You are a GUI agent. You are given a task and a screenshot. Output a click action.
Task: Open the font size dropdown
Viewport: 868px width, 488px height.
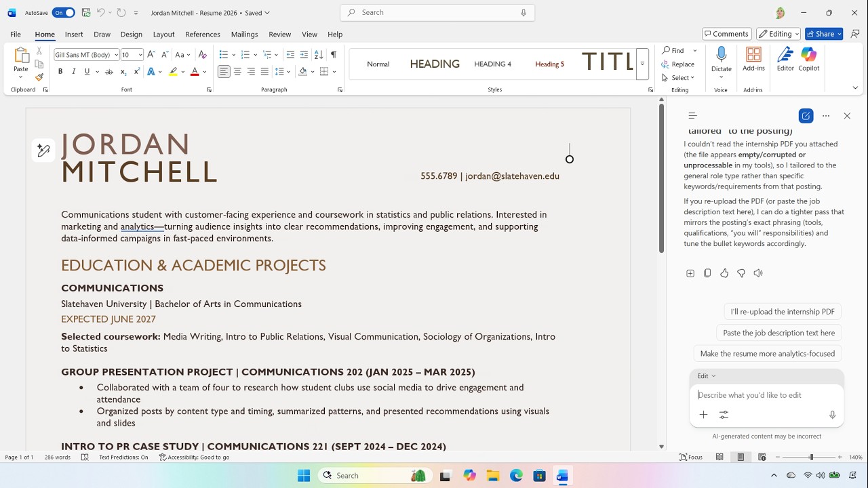140,55
